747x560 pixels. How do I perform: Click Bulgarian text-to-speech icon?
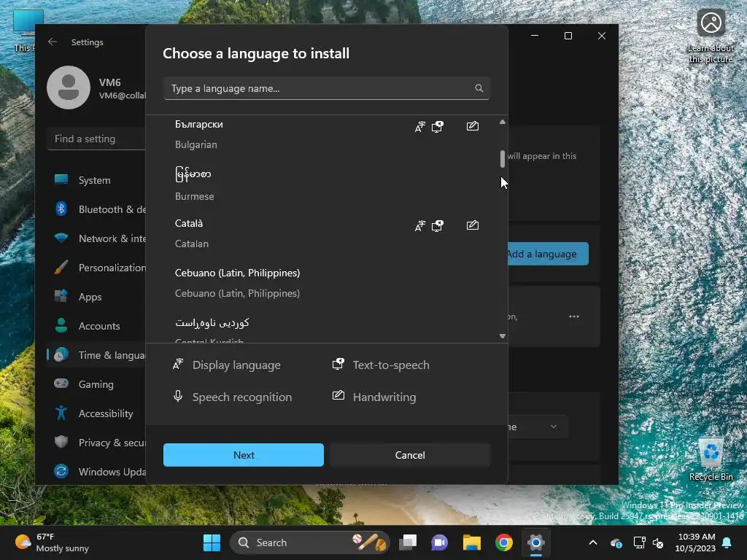438,127
